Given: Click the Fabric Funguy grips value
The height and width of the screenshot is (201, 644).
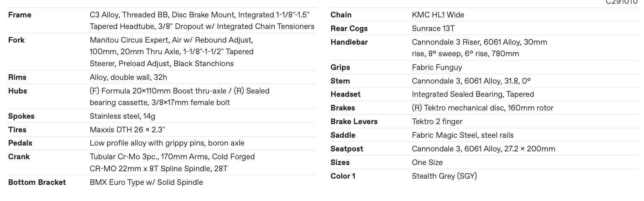Looking at the screenshot, I should (x=437, y=67).
